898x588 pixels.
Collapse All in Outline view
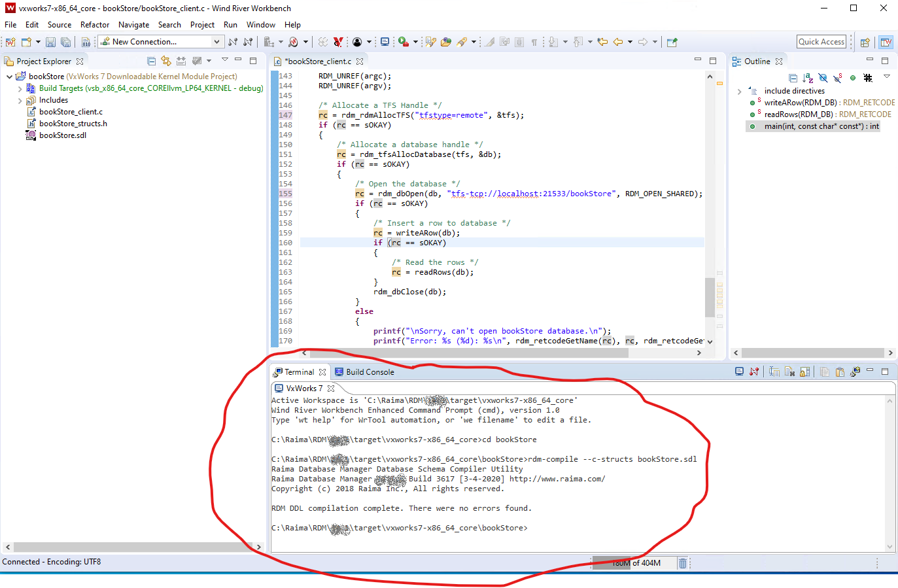tap(793, 78)
